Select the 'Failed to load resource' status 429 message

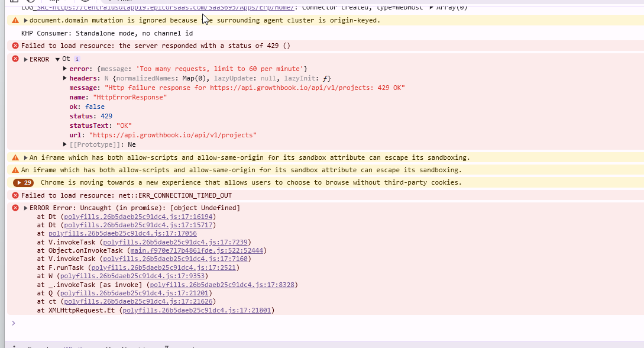(x=156, y=46)
